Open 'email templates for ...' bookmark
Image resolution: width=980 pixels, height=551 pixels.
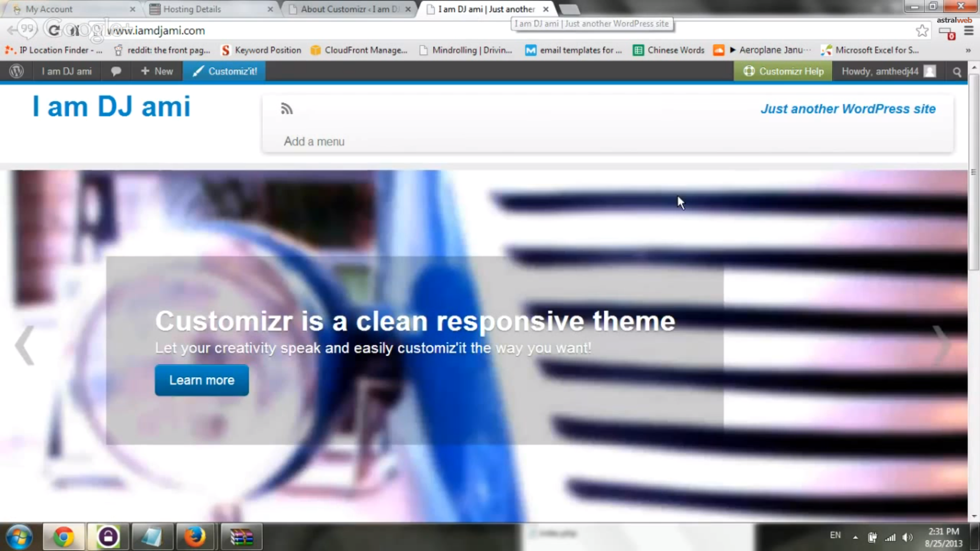574,50
